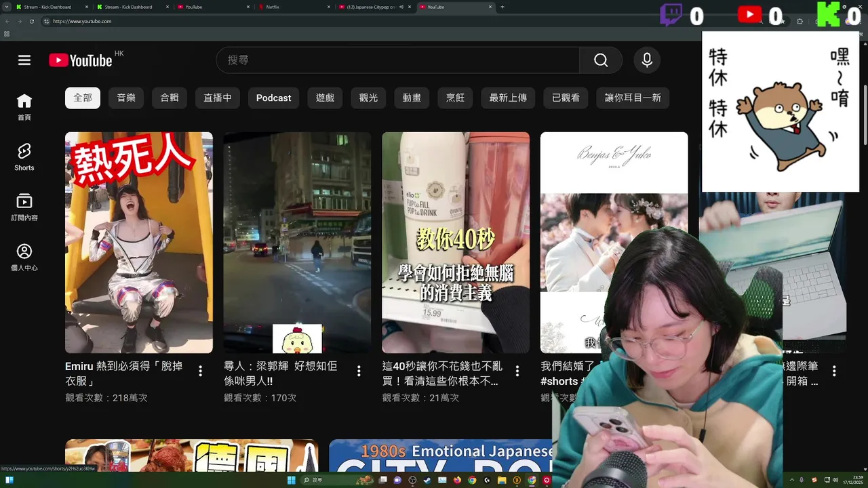Select the 已觀看 filter chip
This screenshot has width=868, height=488.
tap(566, 98)
